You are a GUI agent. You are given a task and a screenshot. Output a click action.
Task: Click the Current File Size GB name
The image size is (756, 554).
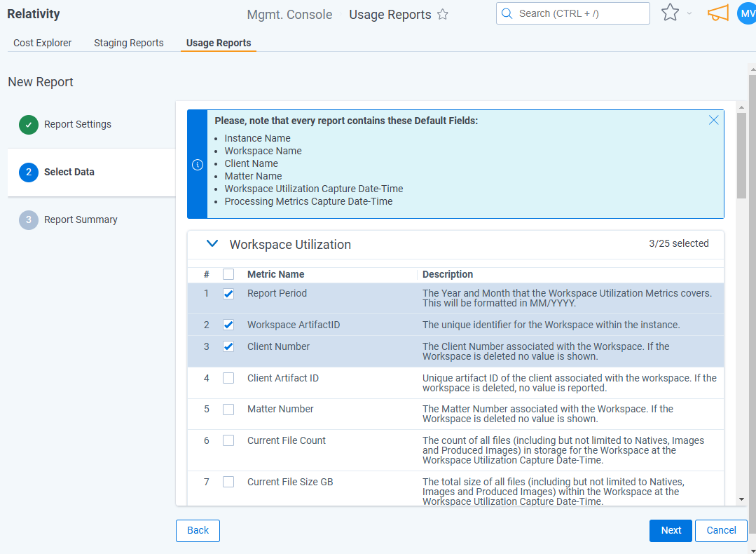(290, 482)
